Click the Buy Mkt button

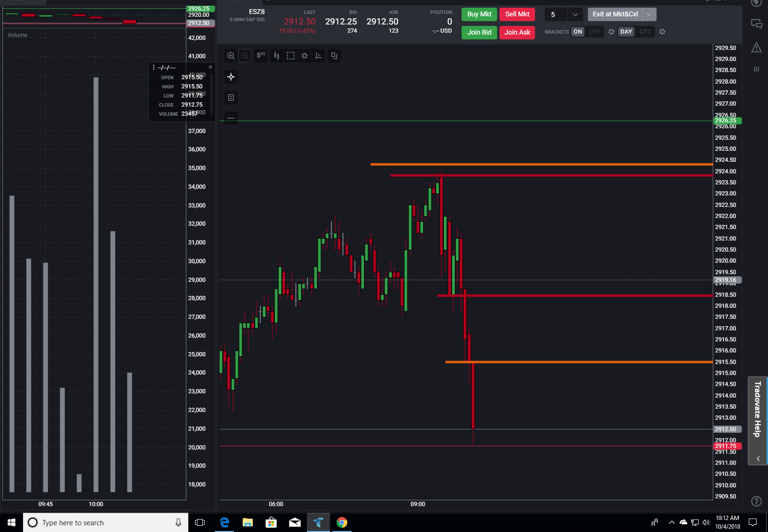479,14
